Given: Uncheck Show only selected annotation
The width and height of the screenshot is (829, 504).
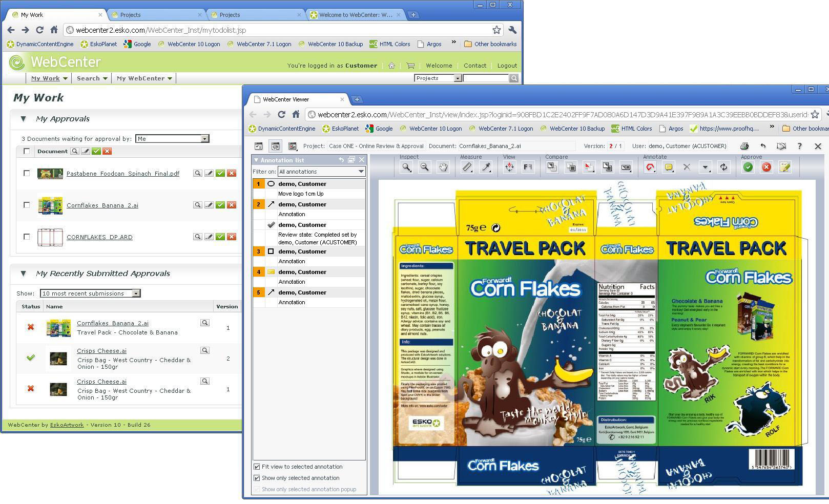Looking at the screenshot, I should 256,478.
